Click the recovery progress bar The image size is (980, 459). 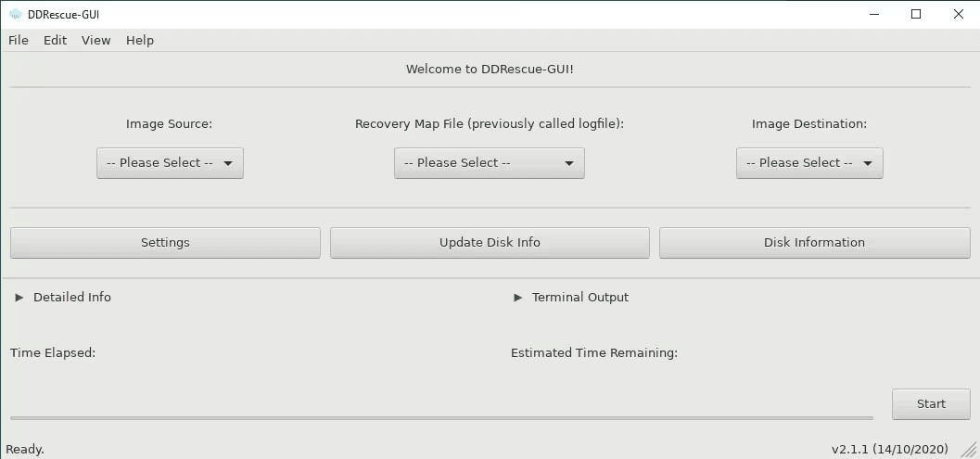(441, 417)
